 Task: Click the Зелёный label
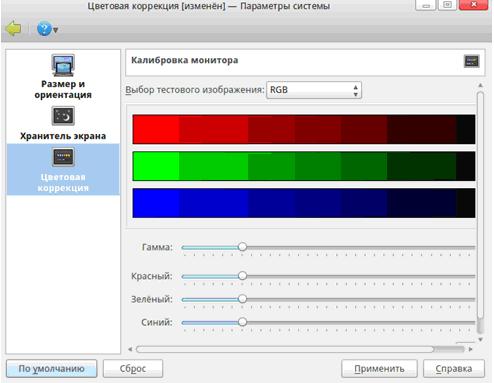(x=152, y=299)
